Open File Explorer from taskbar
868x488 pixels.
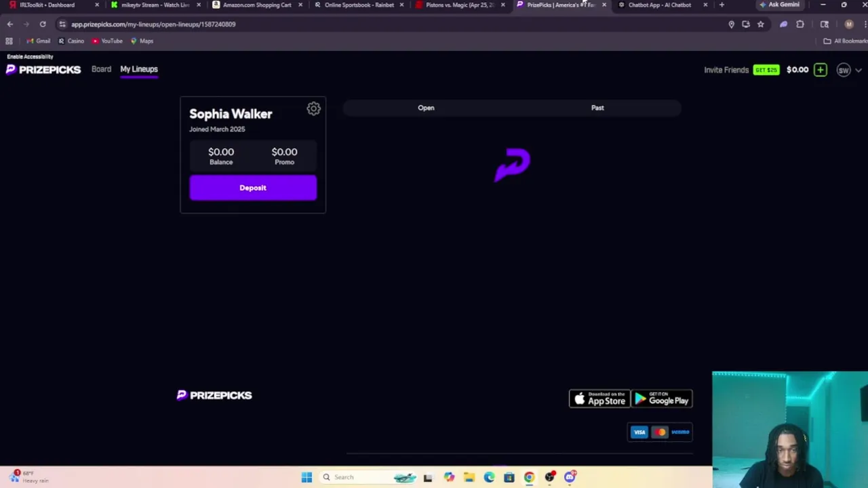coord(469,477)
